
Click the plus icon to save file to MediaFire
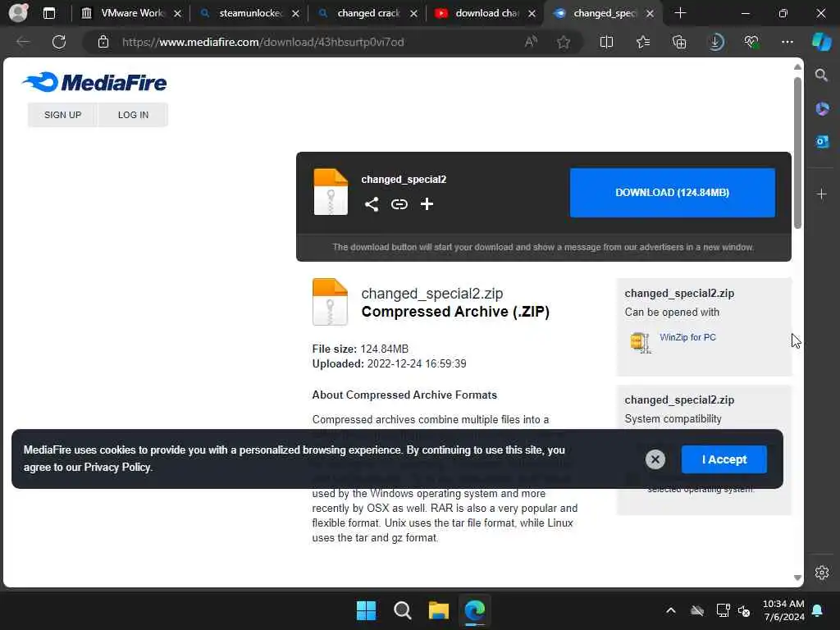(x=427, y=204)
